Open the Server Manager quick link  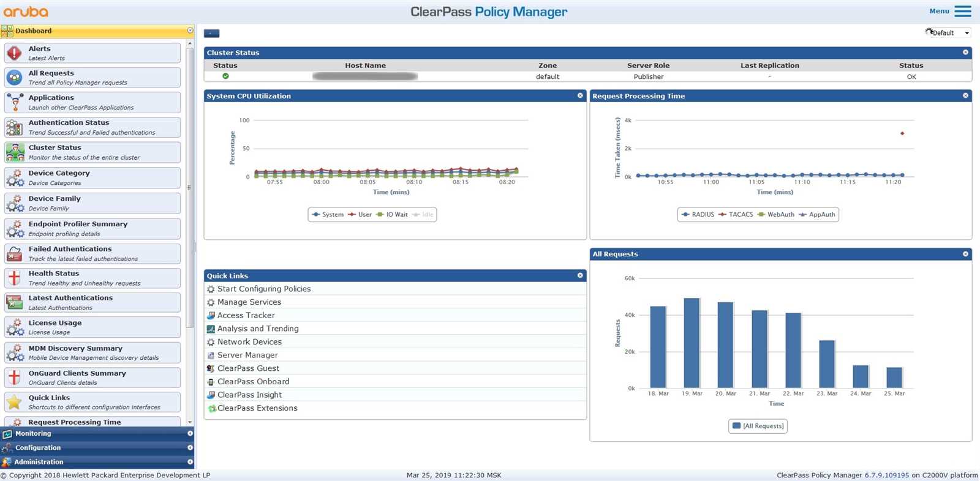(x=247, y=355)
